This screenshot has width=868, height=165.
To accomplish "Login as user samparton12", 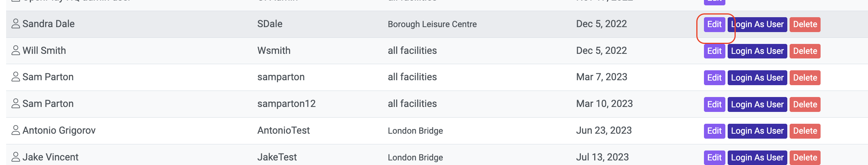I will [x=757, y=105].
